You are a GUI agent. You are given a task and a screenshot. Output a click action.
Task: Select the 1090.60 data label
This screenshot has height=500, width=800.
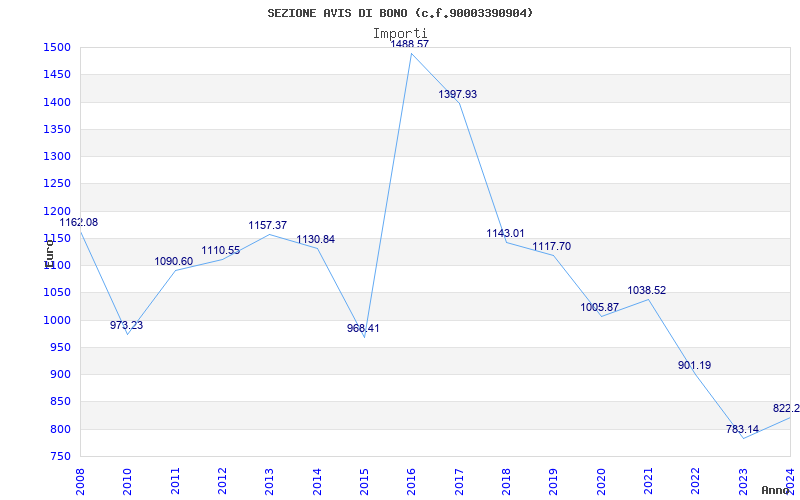pyautogui.click(x=174, y=261)
